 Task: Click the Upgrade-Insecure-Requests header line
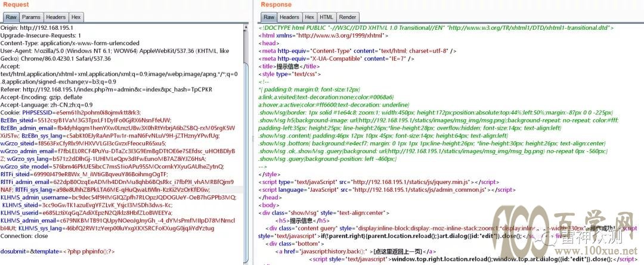41,36
